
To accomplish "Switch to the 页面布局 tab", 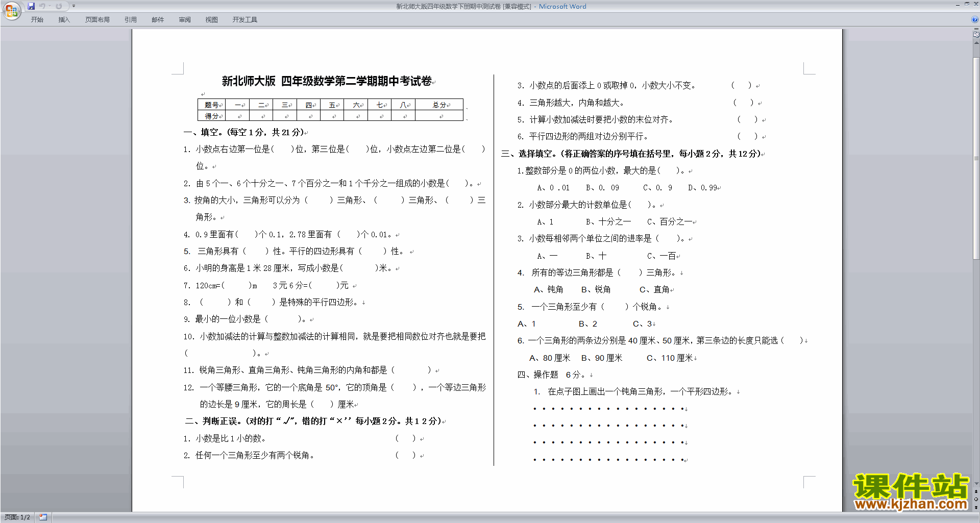I will pyautogui.click(x=97, y=20).
